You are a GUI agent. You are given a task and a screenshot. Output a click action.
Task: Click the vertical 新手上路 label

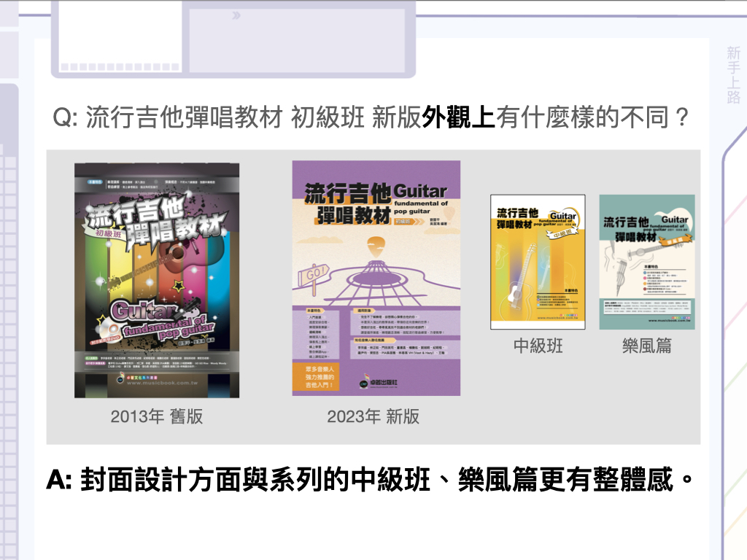[733, 75]
